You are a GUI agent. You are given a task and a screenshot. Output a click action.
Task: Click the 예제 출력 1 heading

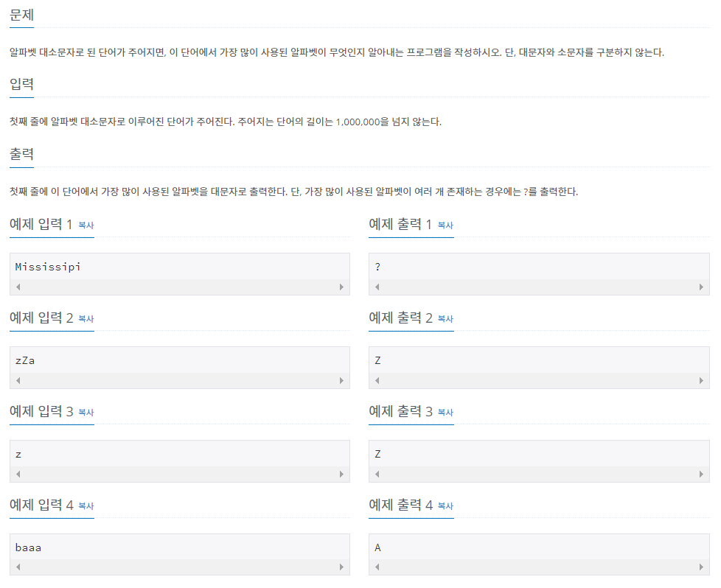pos(400,224)
